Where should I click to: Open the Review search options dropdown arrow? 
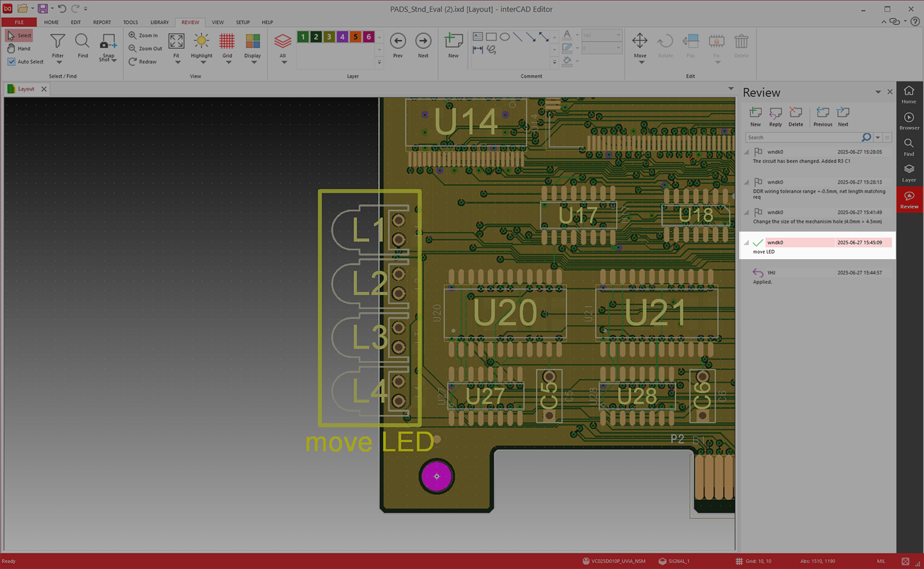click(x=878, y=137)
